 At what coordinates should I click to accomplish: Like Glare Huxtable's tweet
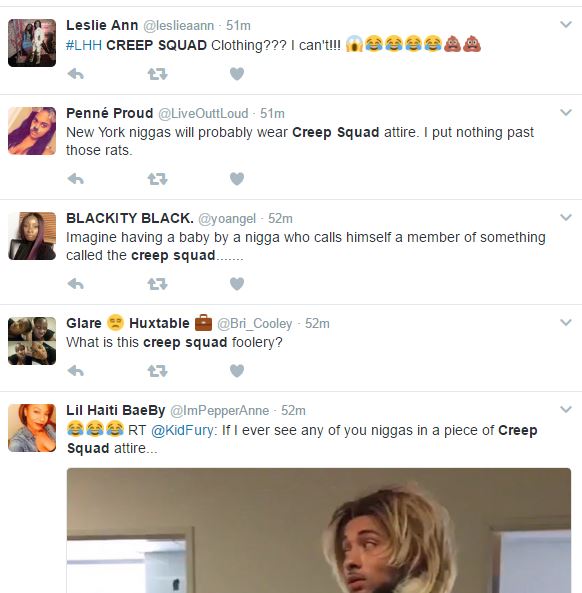click(237, 371)
